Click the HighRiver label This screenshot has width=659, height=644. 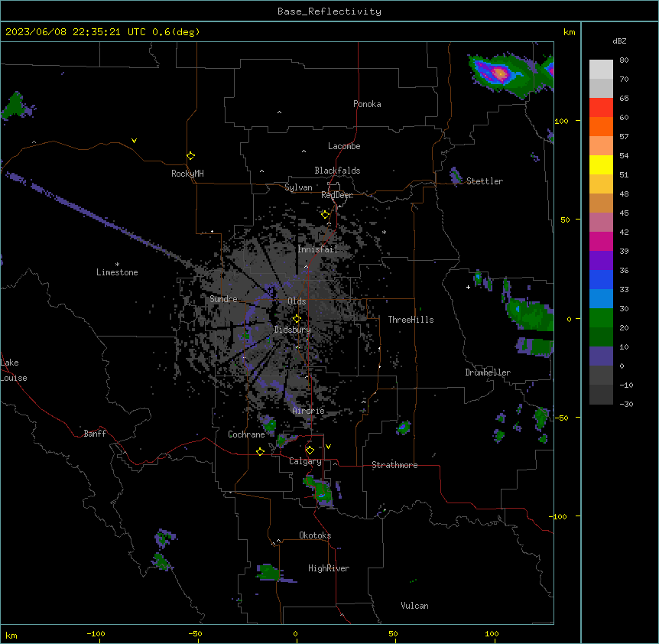(x=329, y=568)
